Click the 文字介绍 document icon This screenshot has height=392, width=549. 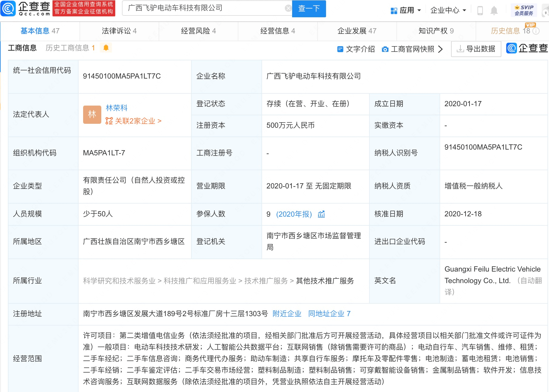tap(340, 49)
